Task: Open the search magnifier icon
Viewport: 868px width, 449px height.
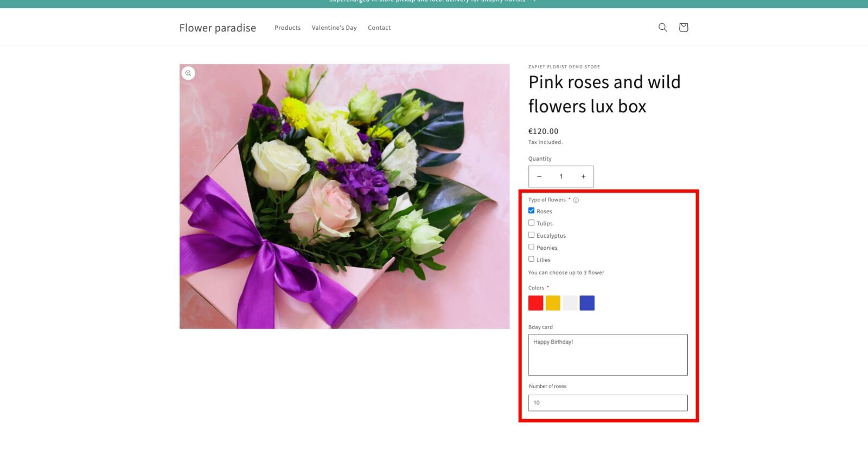Action: (x=662, y=27)
